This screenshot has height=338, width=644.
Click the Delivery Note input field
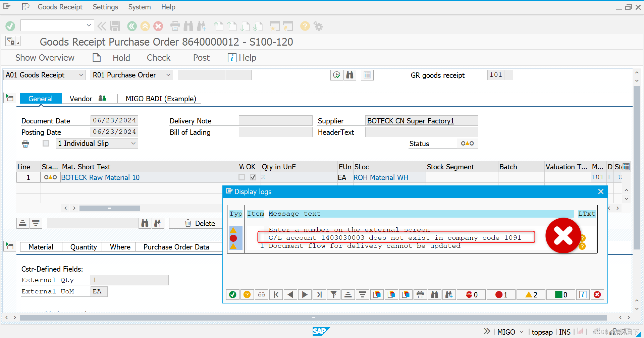[x=275, y=121]
